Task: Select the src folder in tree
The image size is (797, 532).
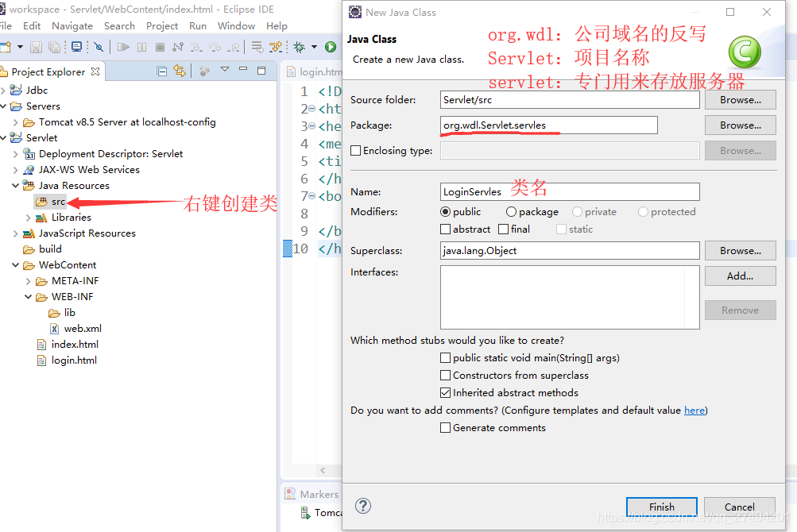Action: [x=50, y=202]
